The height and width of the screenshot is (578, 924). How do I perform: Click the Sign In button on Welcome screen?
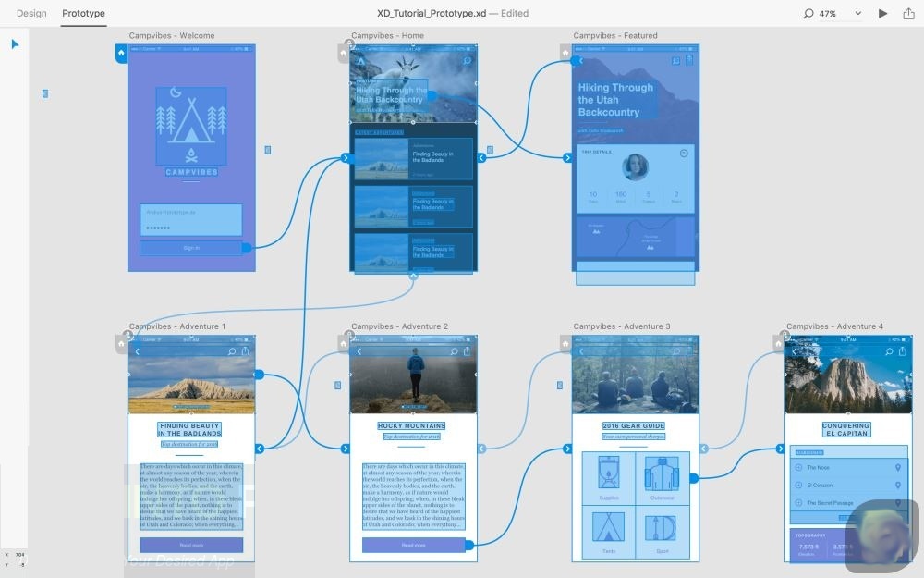pyautogui.click(x=189, y=247)
